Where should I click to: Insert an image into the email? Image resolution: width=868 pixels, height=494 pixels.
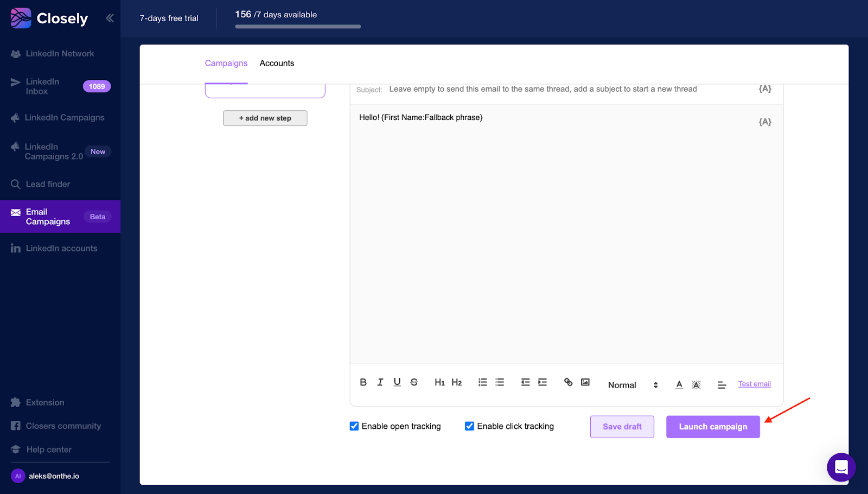pos(585,382)
